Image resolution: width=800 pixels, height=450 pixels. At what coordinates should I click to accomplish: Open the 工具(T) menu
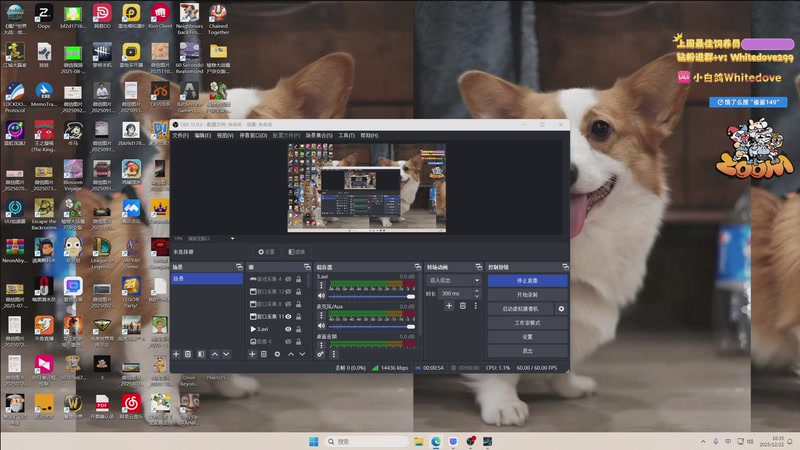[346, 135]
